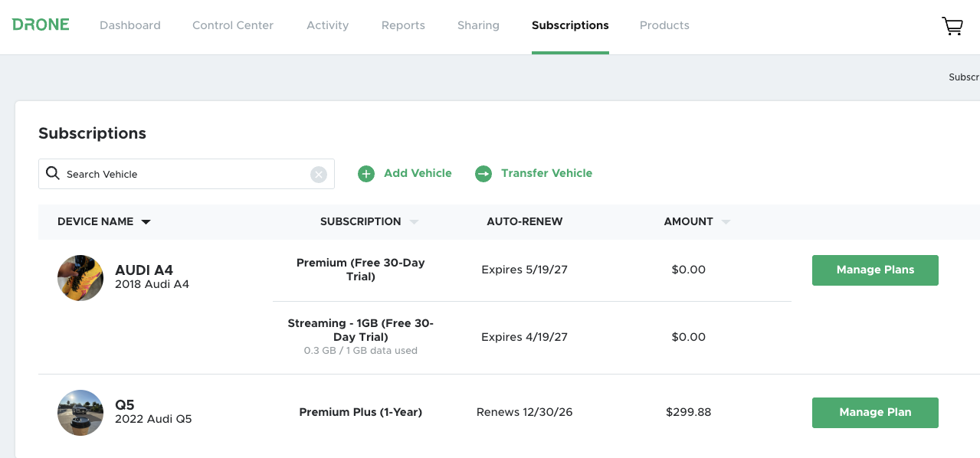Image resolution: width=980 pixels, height=458 pixels.
Task: Open the AUDI A4 vehicle avatar
Action: [80, 278]
